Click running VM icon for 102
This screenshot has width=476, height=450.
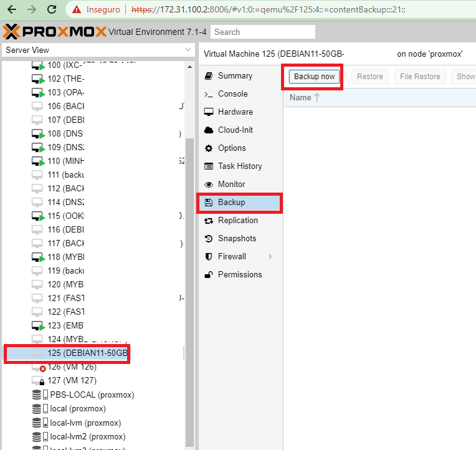38,79
